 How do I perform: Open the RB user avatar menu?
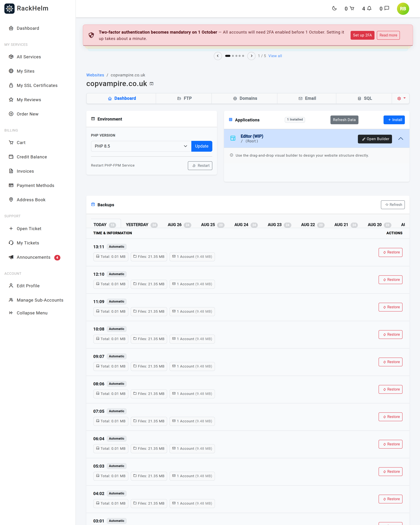pyautogui.click(x=403, y=9)
